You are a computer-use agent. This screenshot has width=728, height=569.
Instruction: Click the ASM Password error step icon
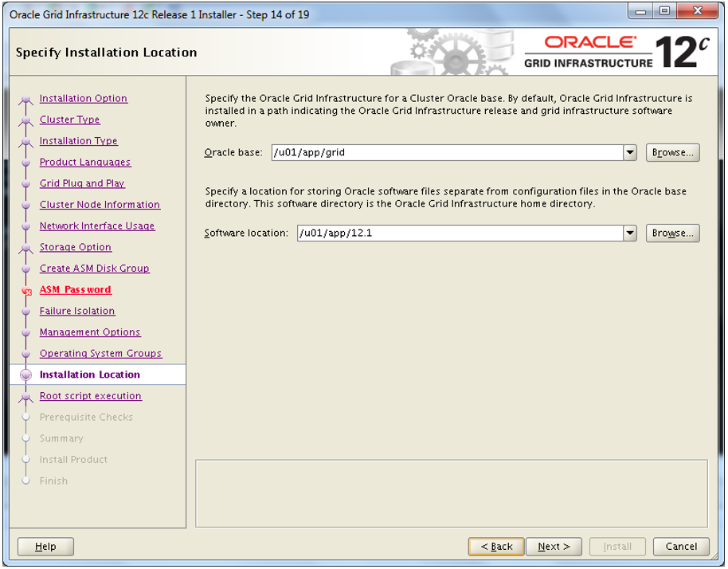coord(26,291)
